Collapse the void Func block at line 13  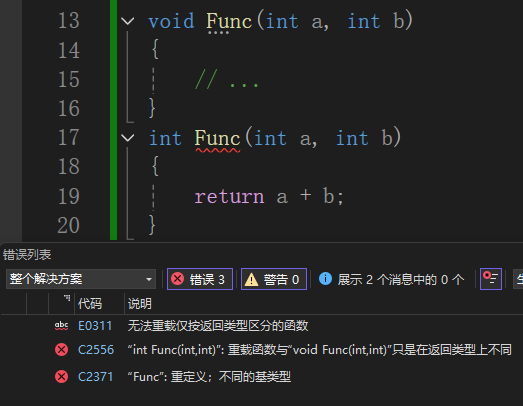[x=127, y=21]
